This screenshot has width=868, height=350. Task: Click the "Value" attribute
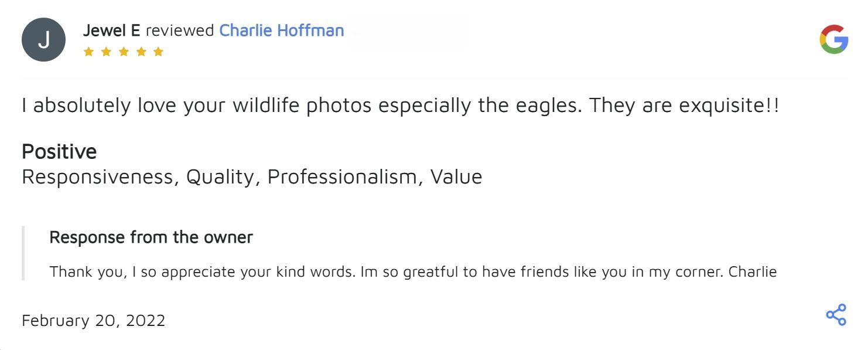(456, 176)
